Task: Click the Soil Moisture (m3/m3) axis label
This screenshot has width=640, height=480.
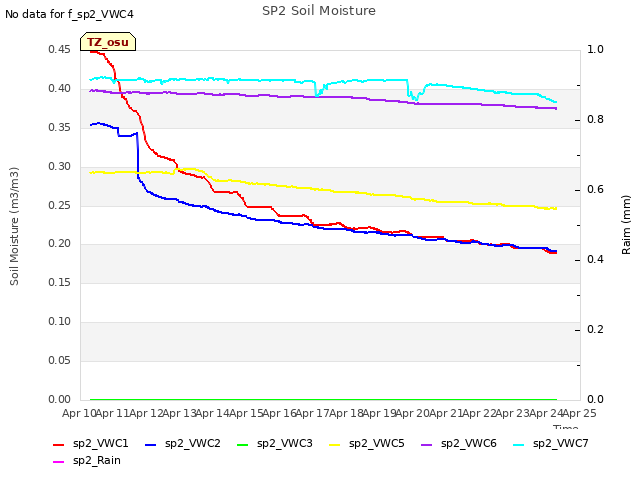Action: [14, 226]
